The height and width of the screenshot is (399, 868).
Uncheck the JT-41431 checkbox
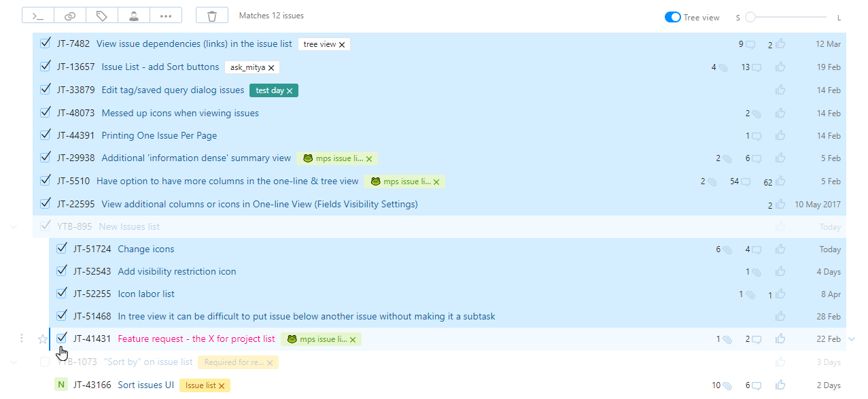[x=62, y=338]
